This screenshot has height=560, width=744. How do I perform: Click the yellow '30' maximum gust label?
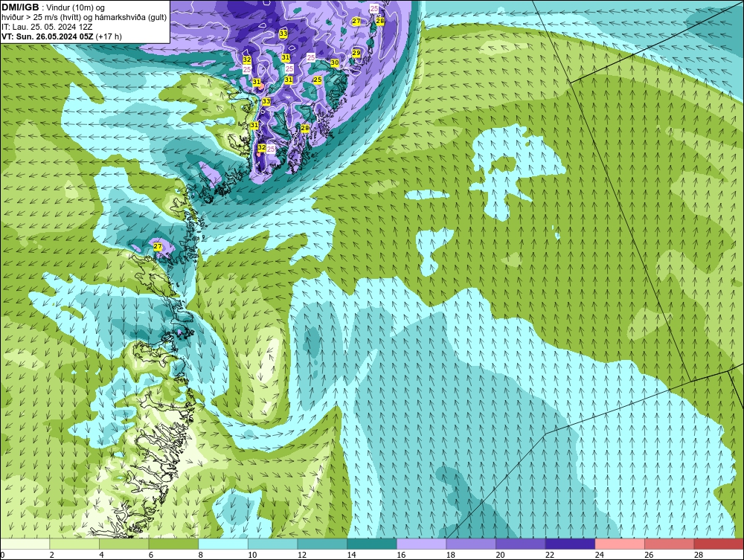point(335,62)
